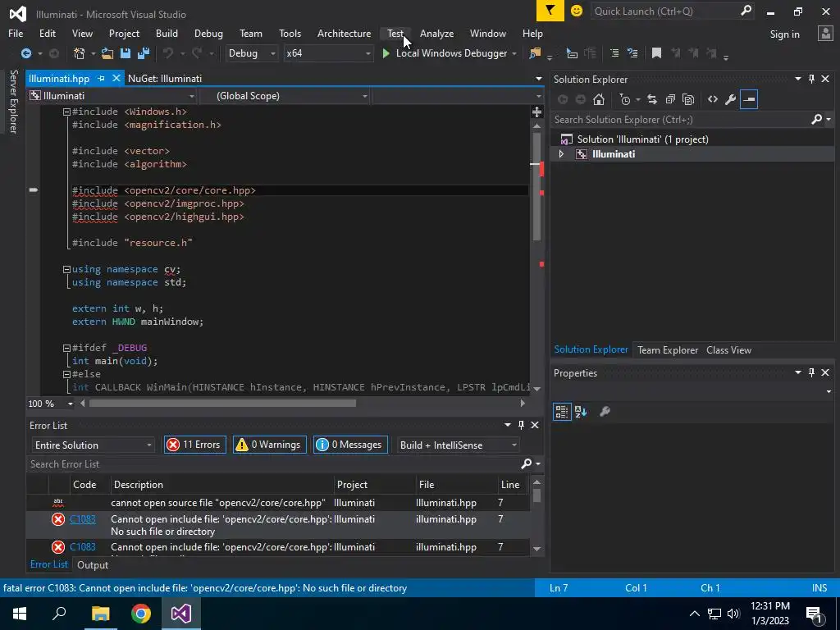Collapse the #ifdef _DEBUG fold marker

66,348
